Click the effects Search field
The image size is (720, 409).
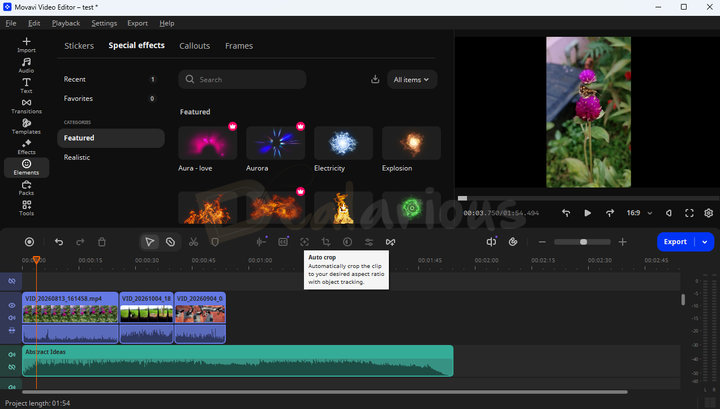point(242,79)
